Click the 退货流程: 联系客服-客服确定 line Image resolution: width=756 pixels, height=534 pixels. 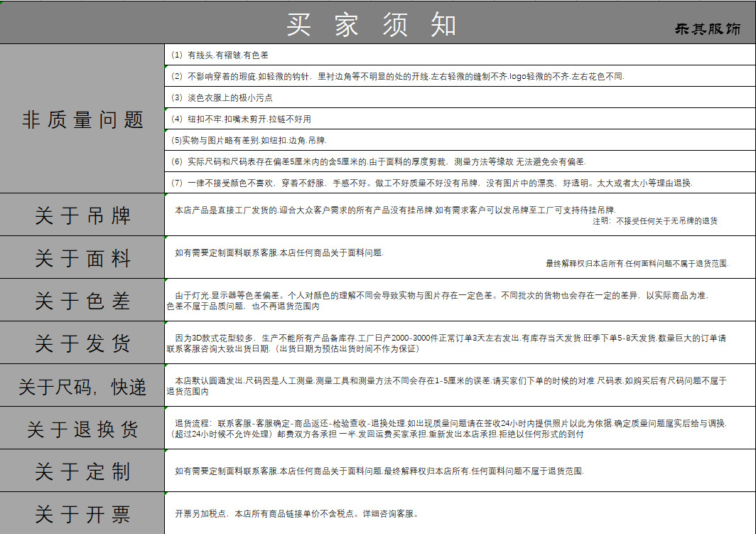click(x=450, y=424)
